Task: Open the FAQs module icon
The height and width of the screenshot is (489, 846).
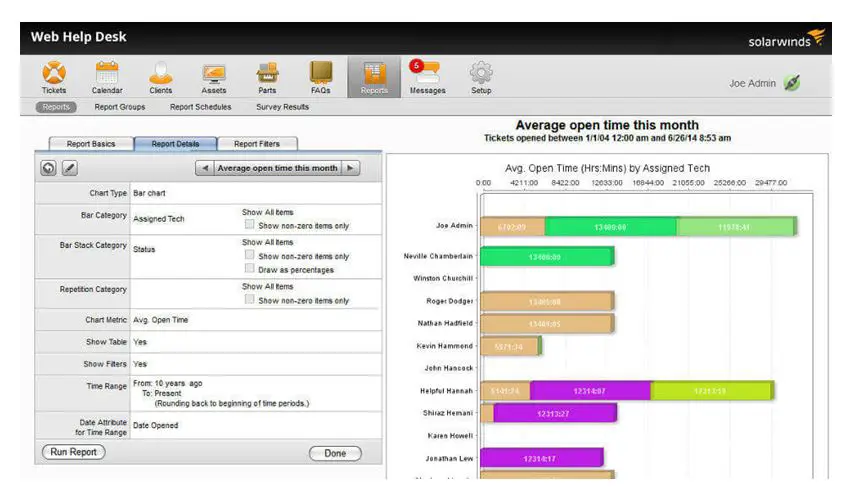Action: click(x=320, y=77)
